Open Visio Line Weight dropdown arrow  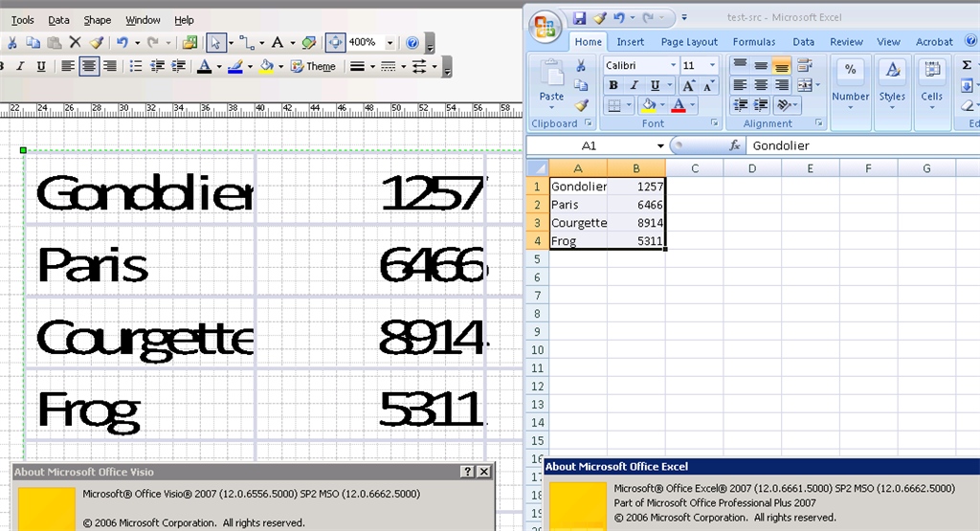point(372,66)
